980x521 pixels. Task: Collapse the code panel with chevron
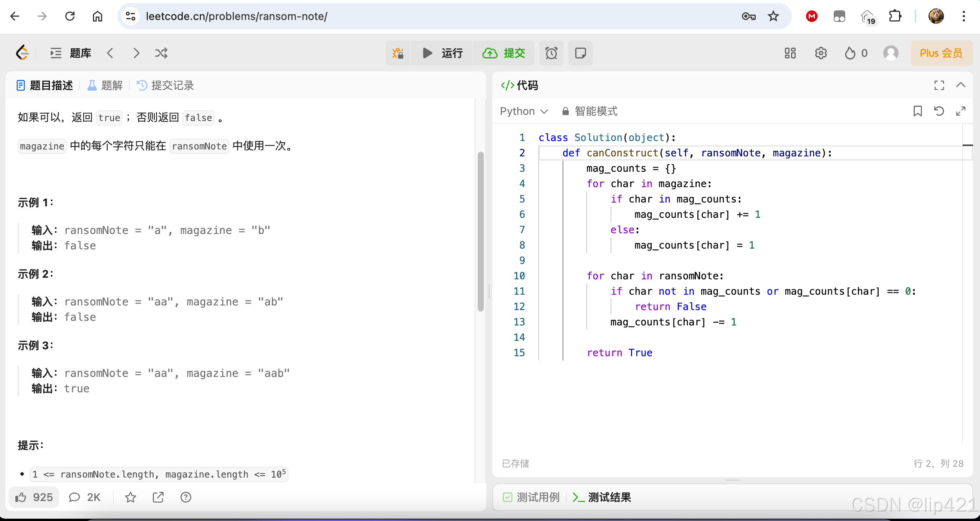(x=960, y=85)
